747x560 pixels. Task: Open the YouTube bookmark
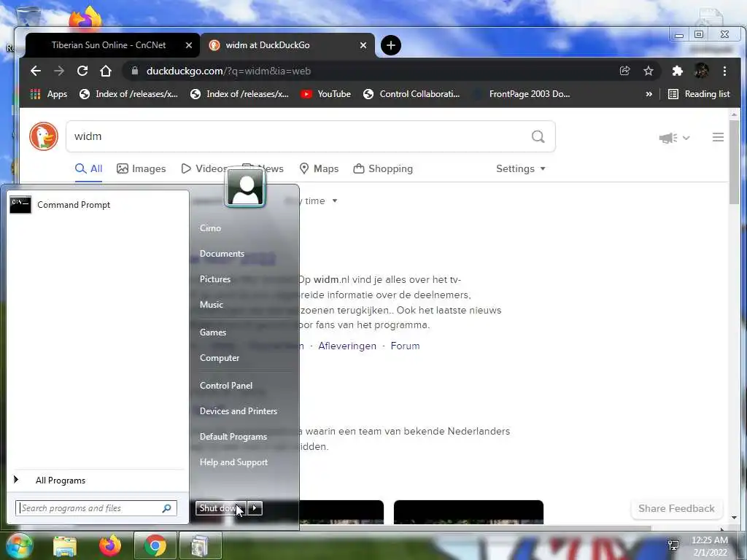point(326,94)
